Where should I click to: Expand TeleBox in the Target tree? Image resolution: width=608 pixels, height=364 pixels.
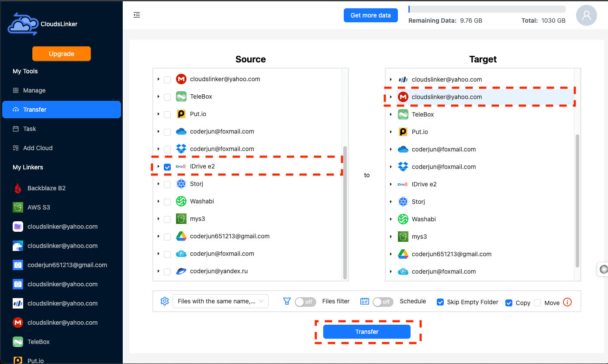tap(391, 114)
